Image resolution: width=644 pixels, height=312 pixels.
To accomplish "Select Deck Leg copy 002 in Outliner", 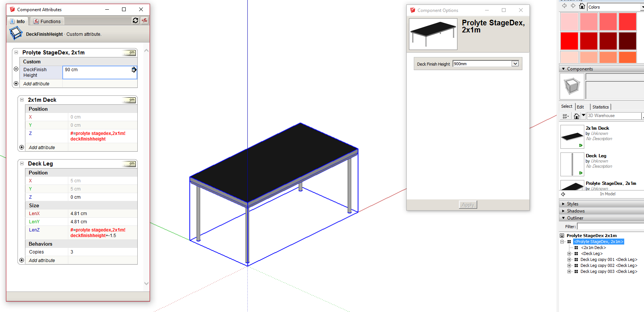I will 609,266.
